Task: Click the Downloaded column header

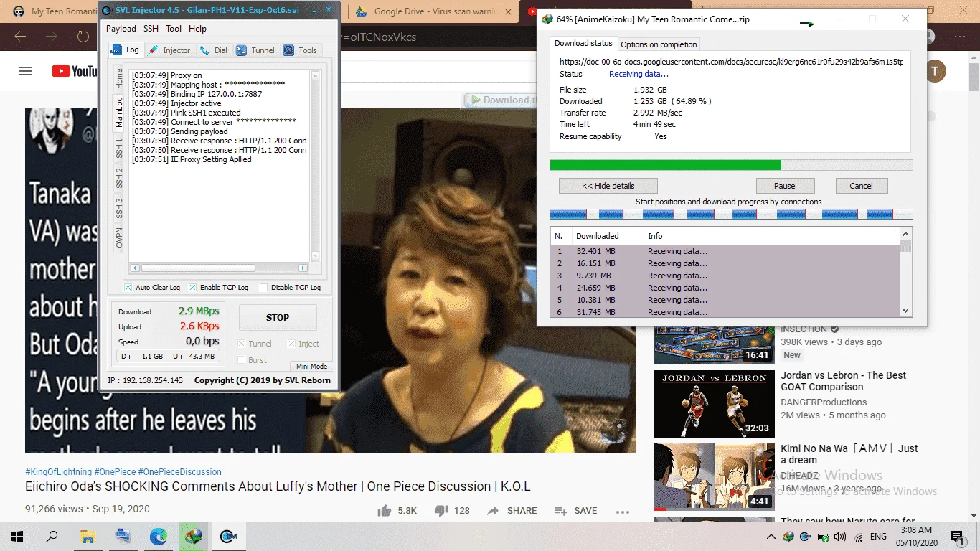Action: click(606, 236)
